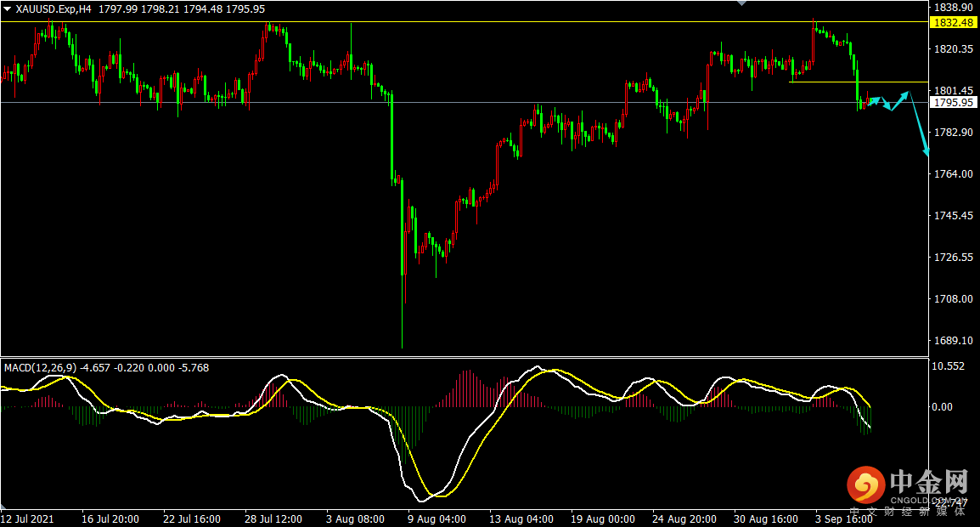Image resolution: width=980 pixels, height=527 pixels.
Task: Click the 1764.00 price scale value
Action: [953, 174]
